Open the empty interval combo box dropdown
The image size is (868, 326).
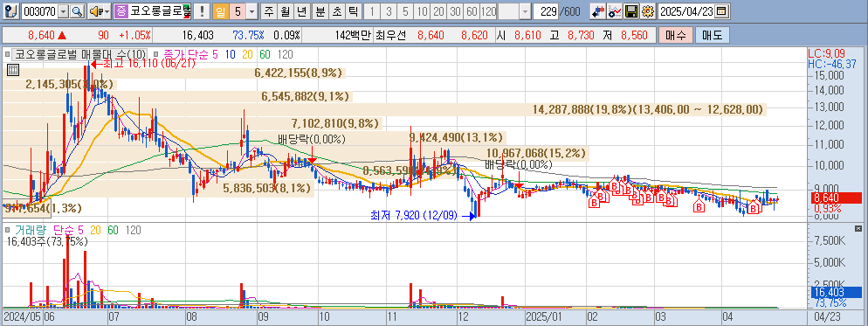pyautogui.click(x=525, y=11)
